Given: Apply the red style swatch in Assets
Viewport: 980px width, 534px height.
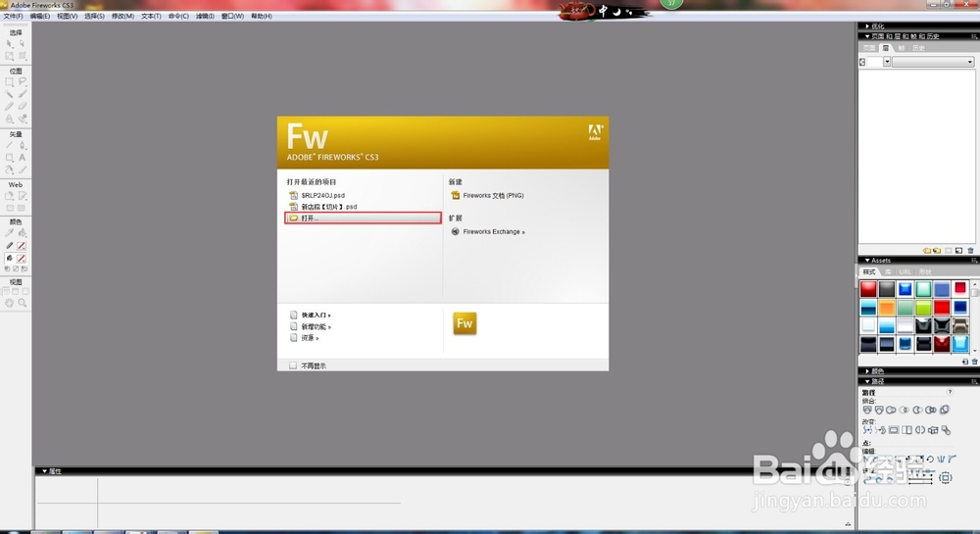Looking at the screenshot, I should (x=868, y=288).
